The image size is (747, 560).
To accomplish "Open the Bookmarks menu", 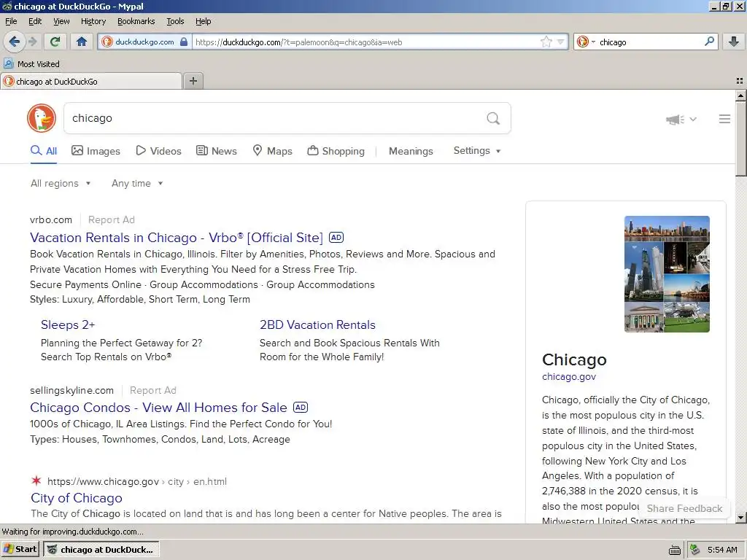I will tap(136, 21).
